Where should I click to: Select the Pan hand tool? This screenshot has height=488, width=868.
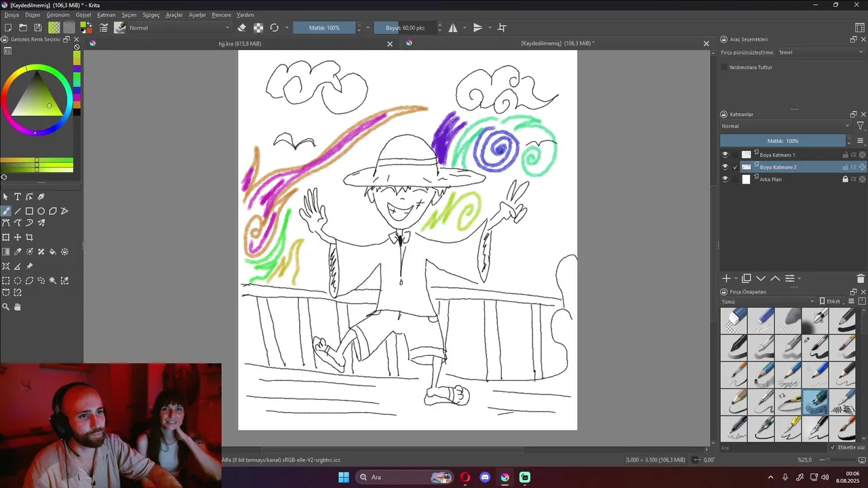click(18, 307)
